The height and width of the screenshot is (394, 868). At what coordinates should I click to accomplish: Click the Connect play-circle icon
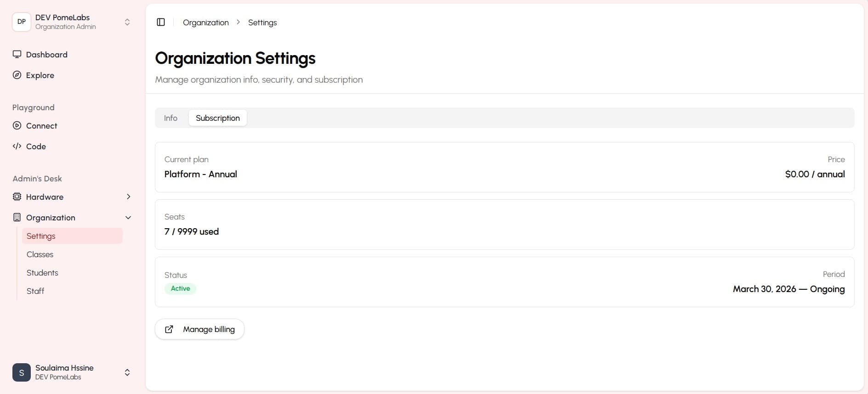click(x=17, y=125)
